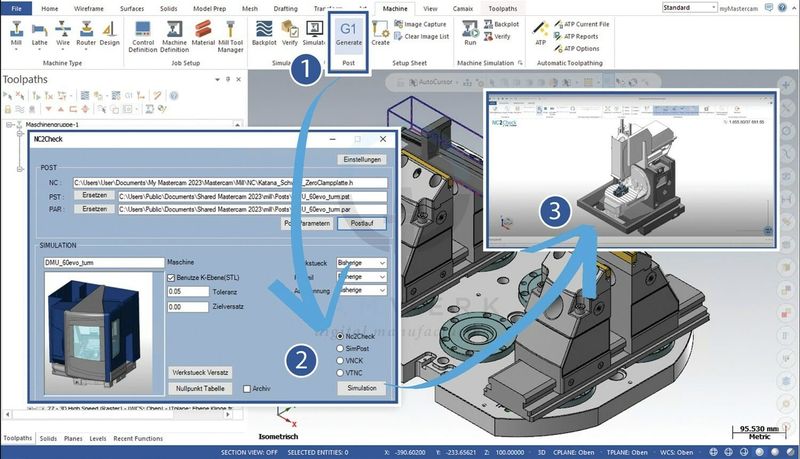Select the Mill machine type icon

coord(16,34)
